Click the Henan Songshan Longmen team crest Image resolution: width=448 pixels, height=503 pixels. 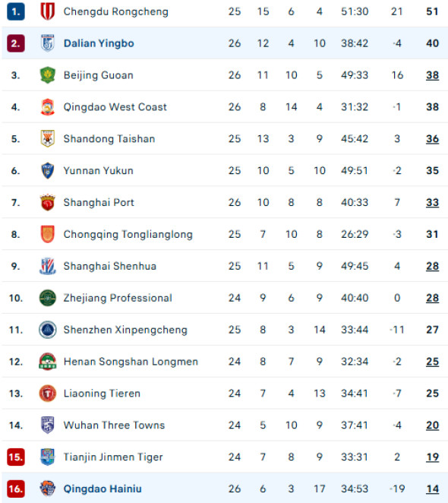point(48,362)
